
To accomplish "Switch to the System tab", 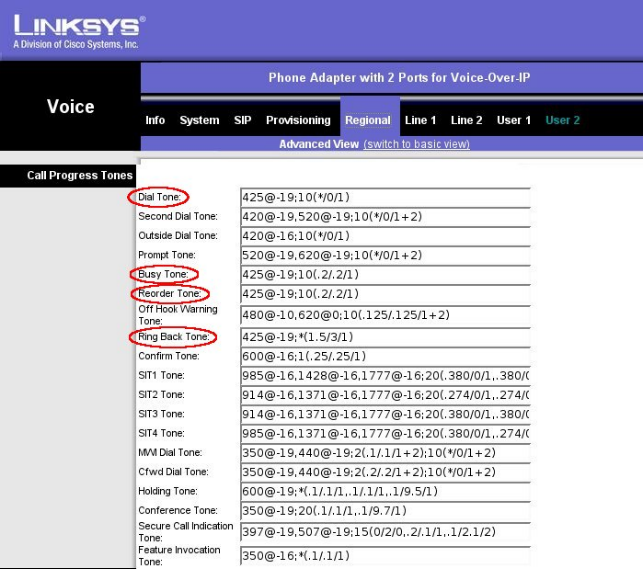I will 199,120.
